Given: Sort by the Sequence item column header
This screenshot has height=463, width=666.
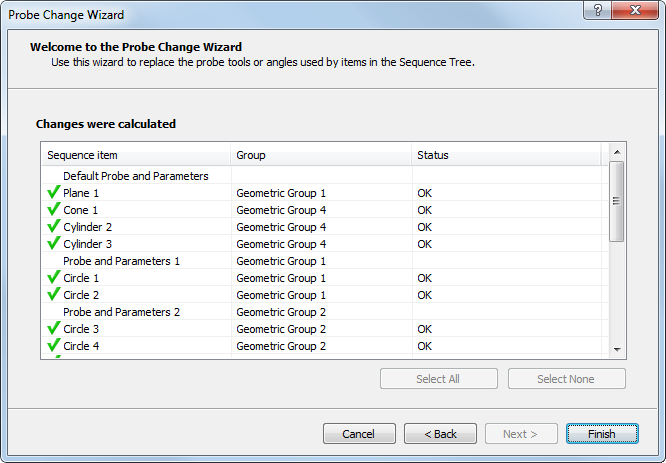Looking at the screenshot, I should [136, 155].
